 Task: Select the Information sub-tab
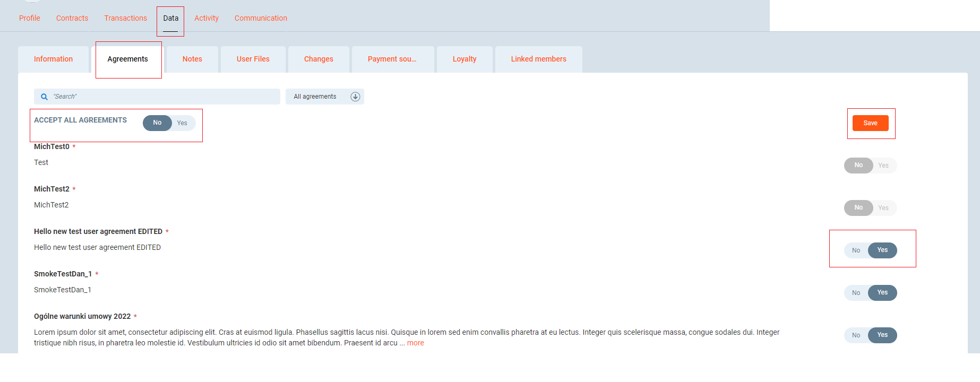click(53, 59)
